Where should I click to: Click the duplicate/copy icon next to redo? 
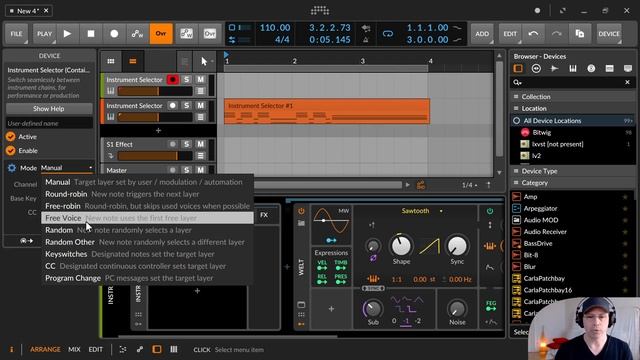tap(580, 33)
